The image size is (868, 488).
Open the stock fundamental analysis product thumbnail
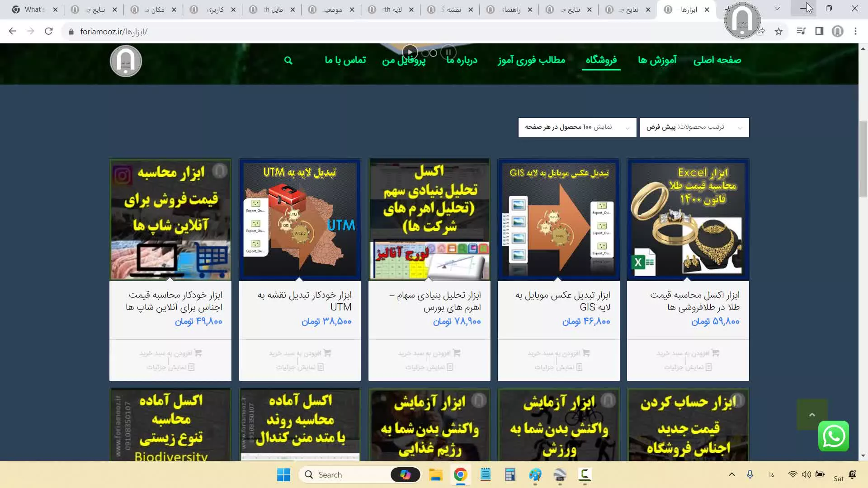point(429,220)
